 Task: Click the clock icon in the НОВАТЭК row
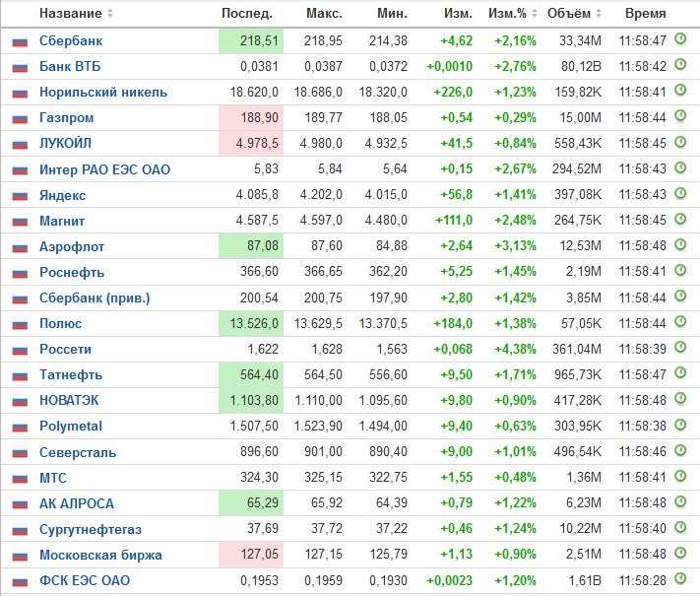(x=680, y=398)
